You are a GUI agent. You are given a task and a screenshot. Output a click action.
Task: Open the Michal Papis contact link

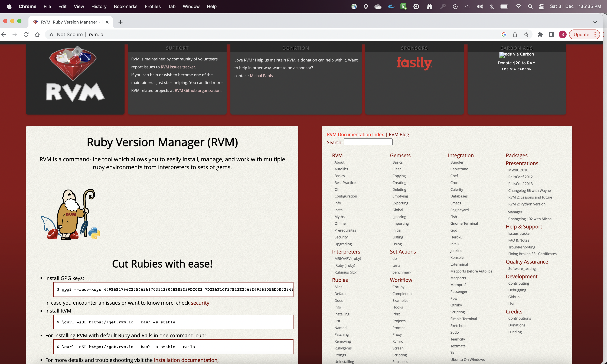click(261, 76)
